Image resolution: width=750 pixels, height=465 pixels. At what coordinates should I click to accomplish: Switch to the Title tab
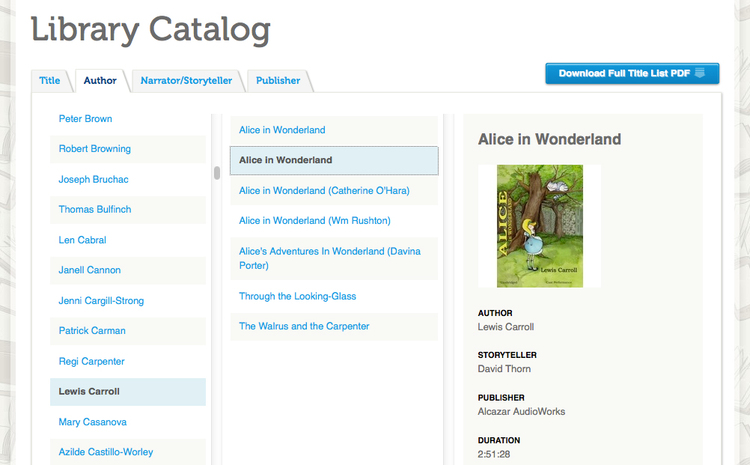click(49, 80)
